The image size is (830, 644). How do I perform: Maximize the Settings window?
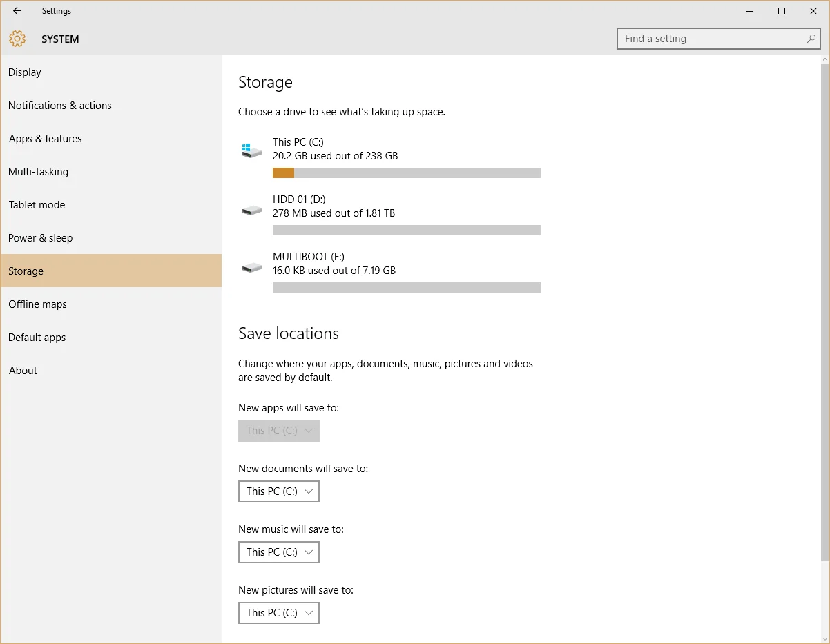tap(782, 11)
